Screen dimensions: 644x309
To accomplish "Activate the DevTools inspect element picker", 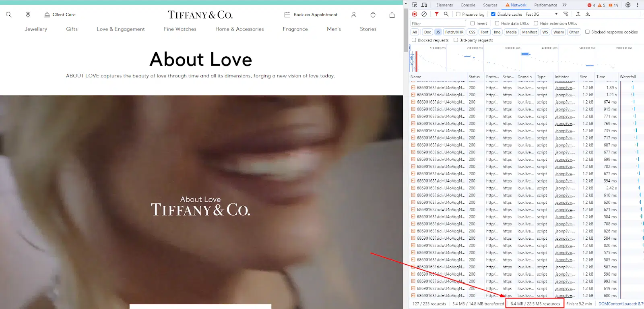I will coord(415,5).
